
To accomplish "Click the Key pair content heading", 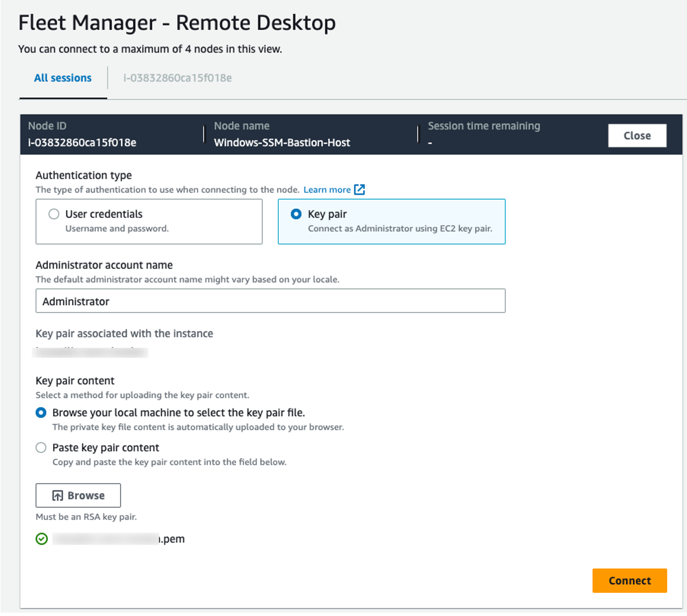I will pyautogui.click(x=75, y=381).
